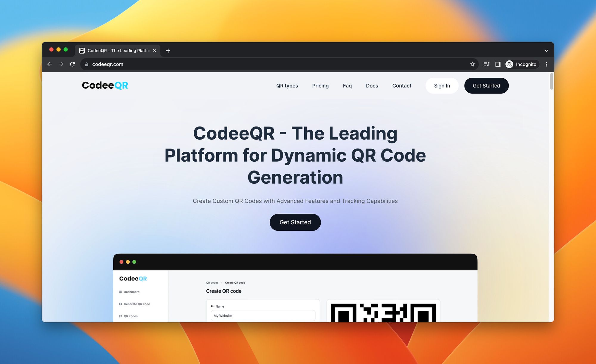Click the Get Started hero button
Screen dimensions: 596x364
pyautogui.click(x=295, y=222)
